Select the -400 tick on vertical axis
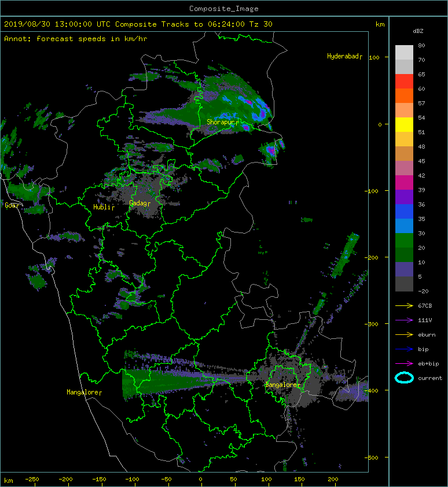The image size is (448, 487). tap(372, 390)
